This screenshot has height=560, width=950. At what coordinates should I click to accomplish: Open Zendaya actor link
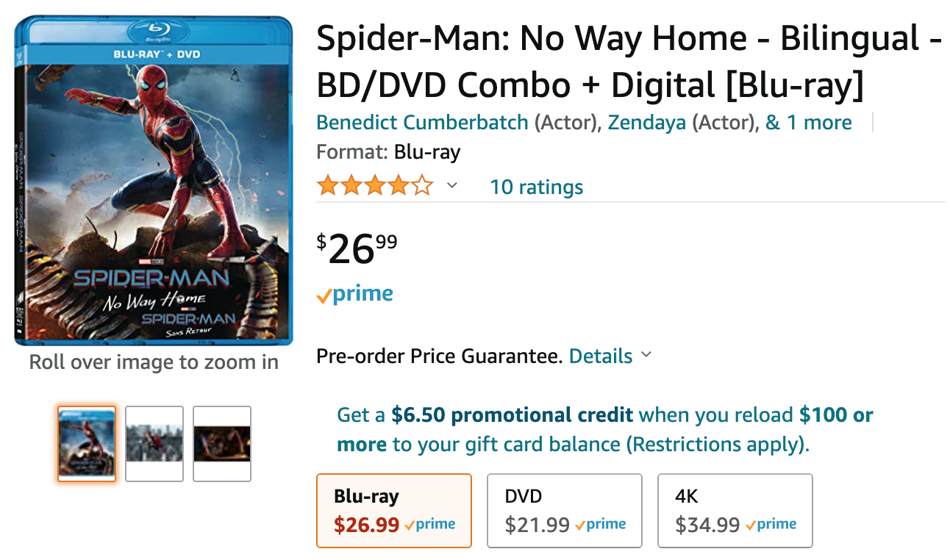[x=649, y=122]
